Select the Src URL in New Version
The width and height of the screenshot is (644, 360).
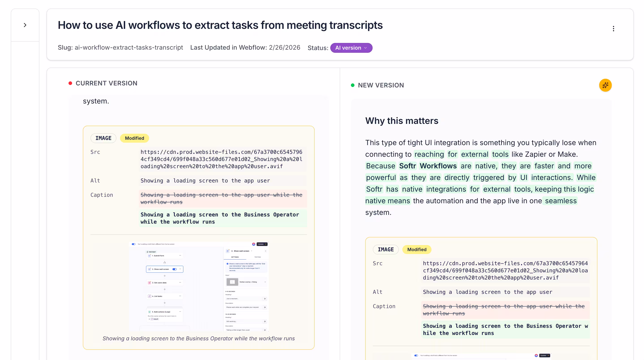505,270
